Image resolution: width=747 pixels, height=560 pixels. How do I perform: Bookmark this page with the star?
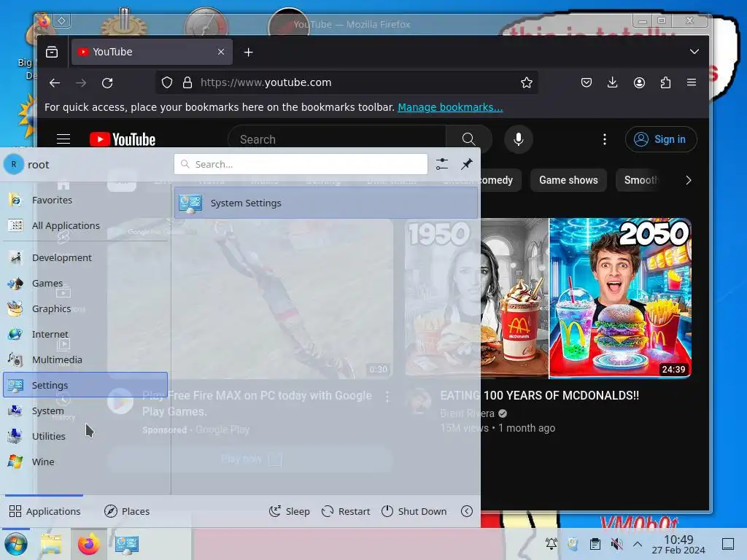(x=527, y=83)
